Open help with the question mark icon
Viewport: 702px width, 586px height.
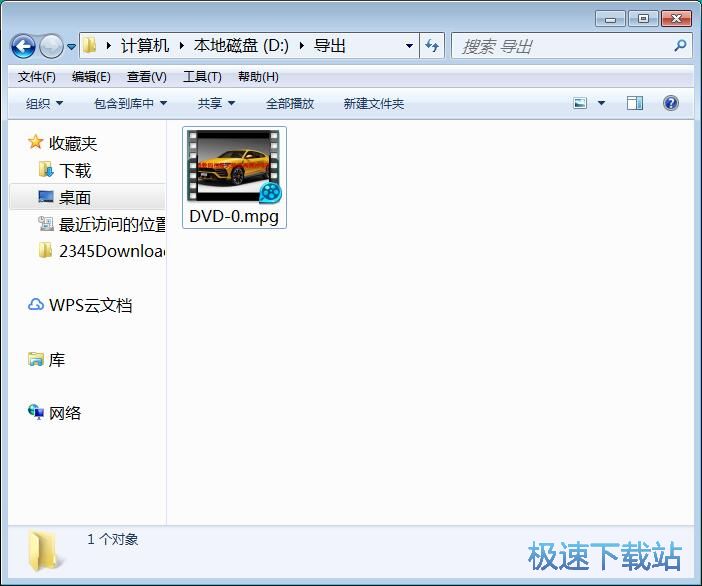coord(671,103)
